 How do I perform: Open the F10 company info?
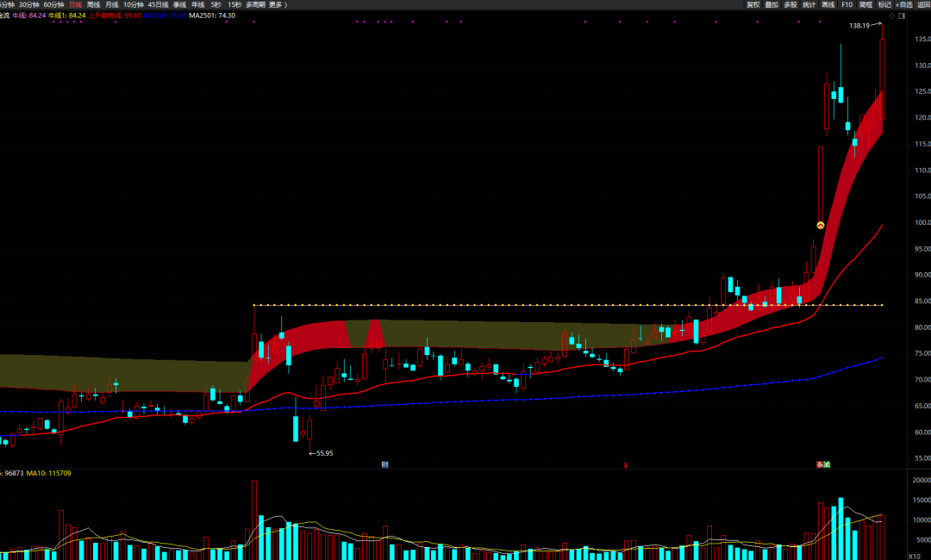click(847, 5)
